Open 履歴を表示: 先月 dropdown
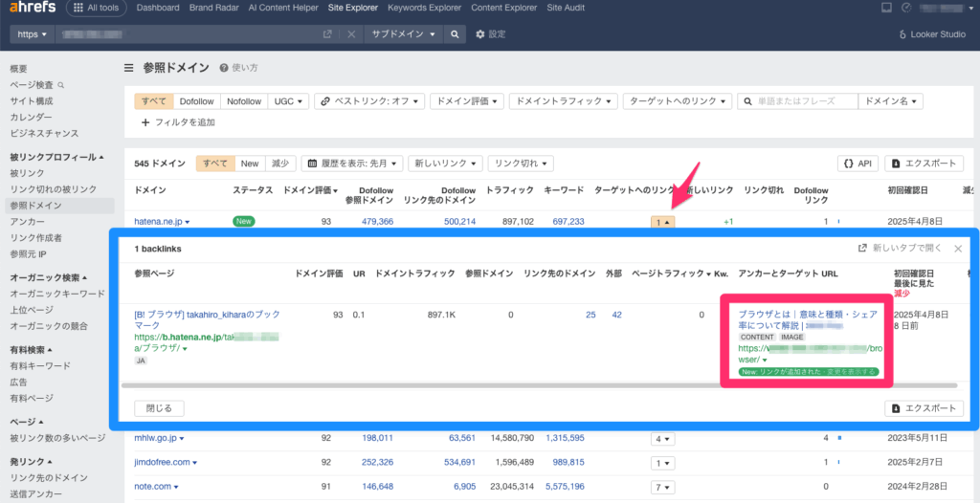The width and height of the screenshot is (980, 503). pyautogui.click(x=352, y=164)
